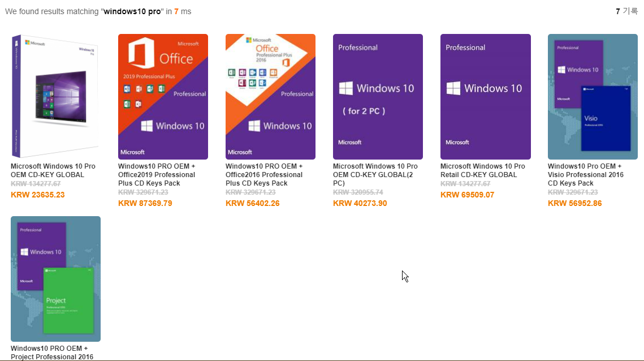644x361 pixels.
Task: Click Windows10 PRO OEM + Office2019 title link
Action: pyautogui.click(x=157, y=175)
